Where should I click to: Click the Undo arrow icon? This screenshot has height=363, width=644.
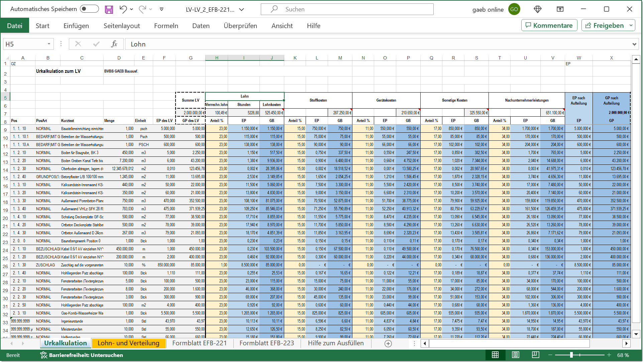(x=123, y=9)
